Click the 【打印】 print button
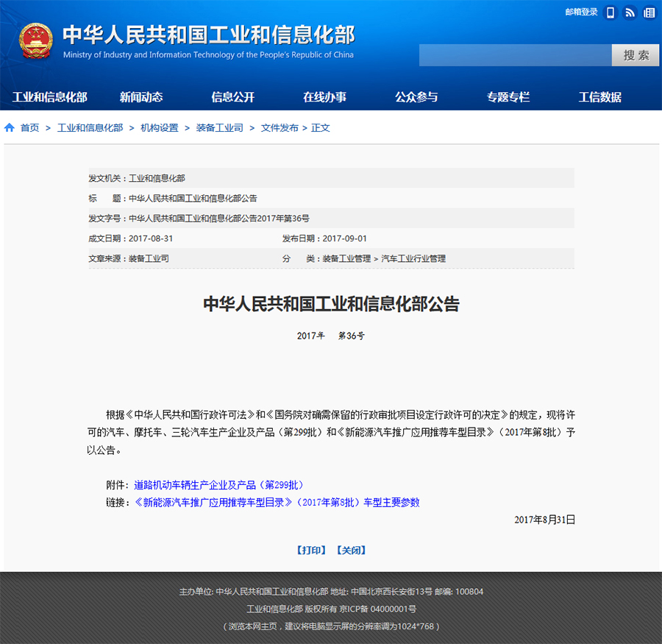This screenshot has height=644, width=662. (x=311, y=550)
